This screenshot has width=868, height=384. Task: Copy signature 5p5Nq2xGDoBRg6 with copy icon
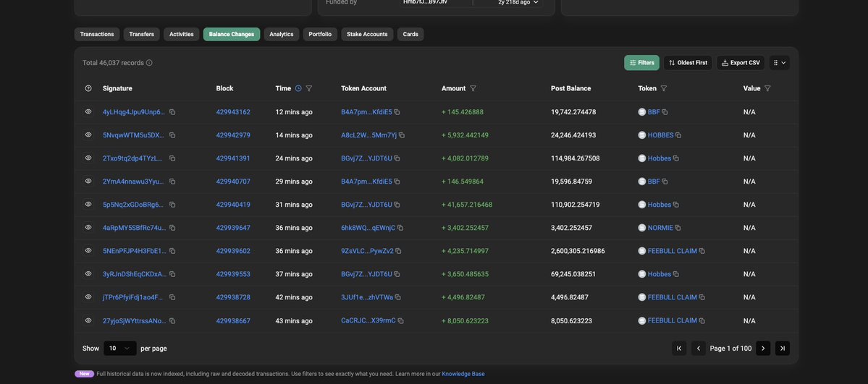[x=172, y=205]
